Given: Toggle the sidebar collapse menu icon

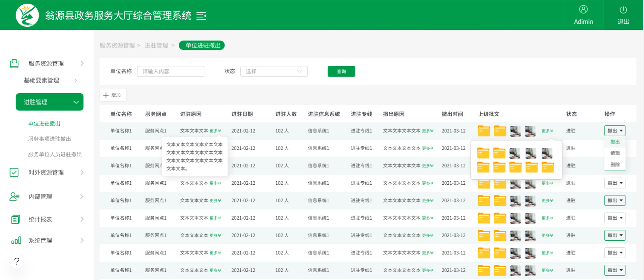Looking at the screenshot, I should (x=201, y=16).
